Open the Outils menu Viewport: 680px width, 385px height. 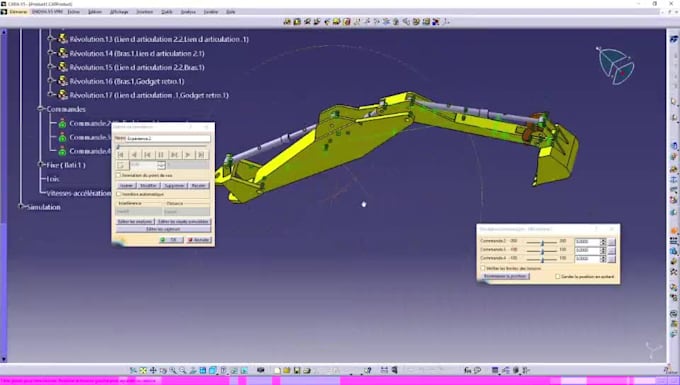tap(167, 12)
